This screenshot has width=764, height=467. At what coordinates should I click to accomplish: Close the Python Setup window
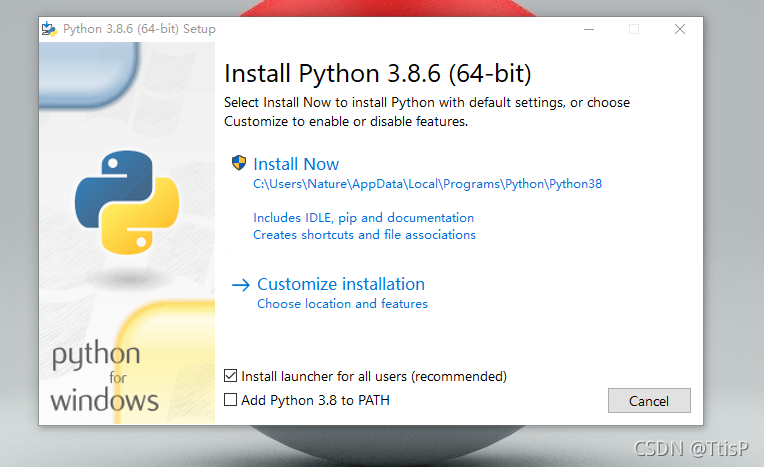[x=680, y=29]
